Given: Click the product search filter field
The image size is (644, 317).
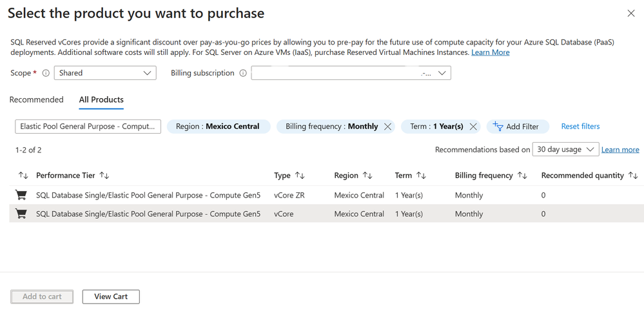Looking at the screenshot, I should 88,127.
